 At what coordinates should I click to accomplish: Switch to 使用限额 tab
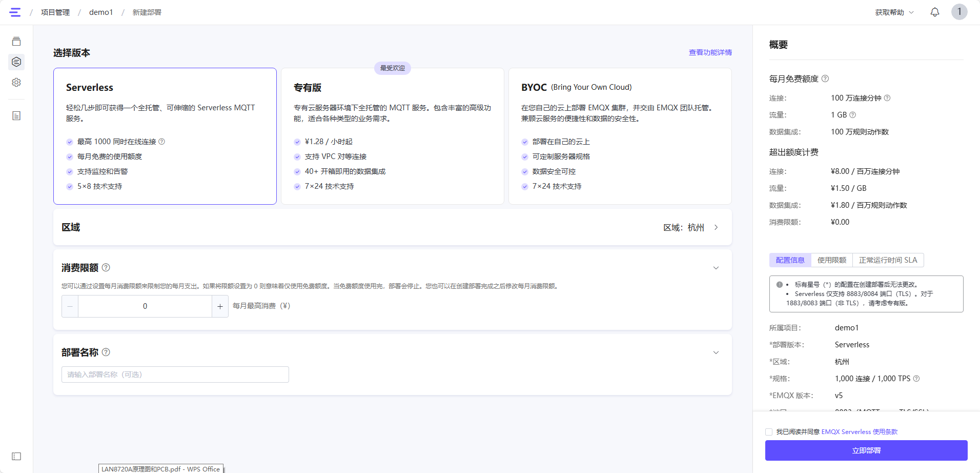pos(832,260)
